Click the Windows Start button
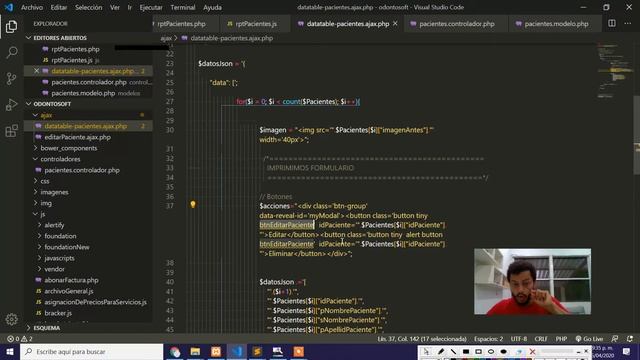This screenshot has width=640, height=360. click(x=10, y=352)
